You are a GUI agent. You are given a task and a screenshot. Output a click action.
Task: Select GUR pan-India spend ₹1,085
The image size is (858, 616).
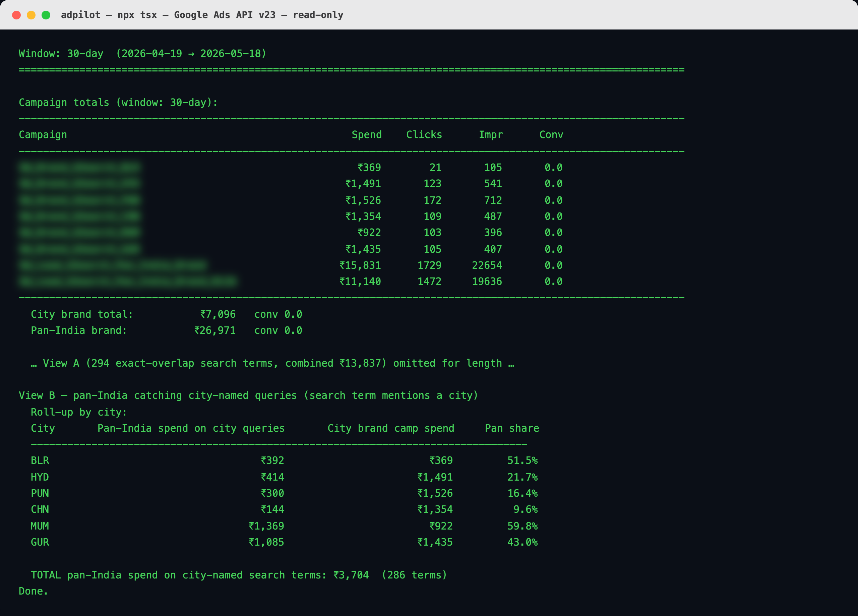point(266,542)
